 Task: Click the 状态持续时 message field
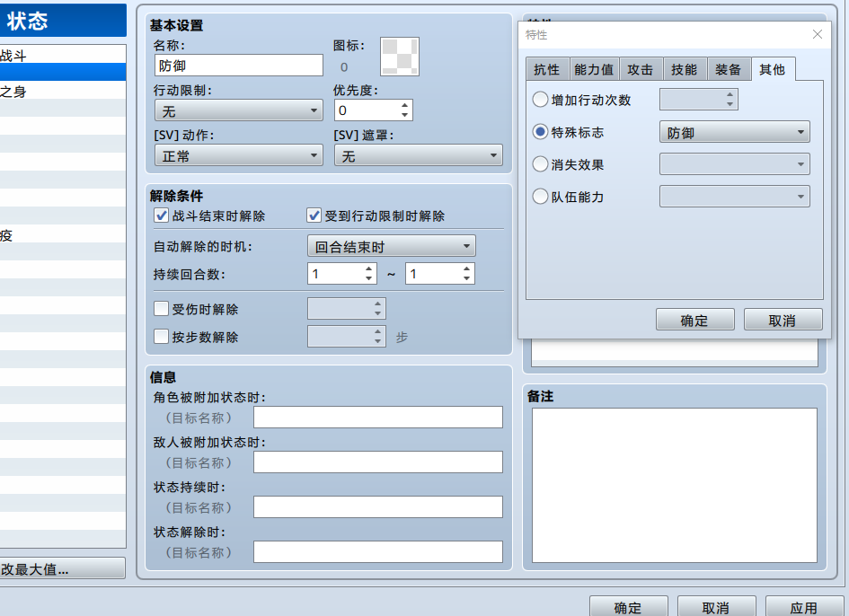pos(378,507)
